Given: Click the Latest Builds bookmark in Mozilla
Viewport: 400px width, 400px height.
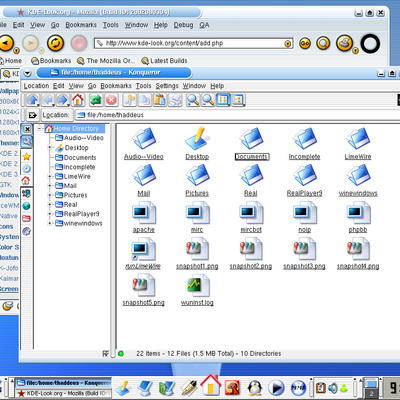Looking at the screenshot, I should click(164, 61).
